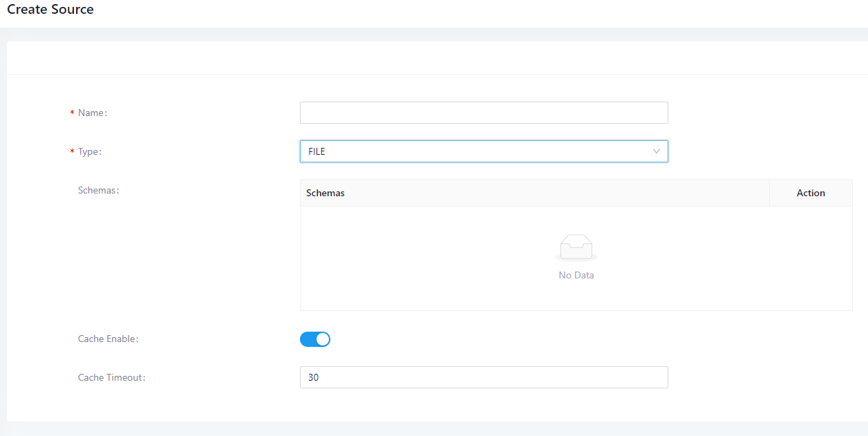Click the No Data placeholder text

(x=576, y=275)
